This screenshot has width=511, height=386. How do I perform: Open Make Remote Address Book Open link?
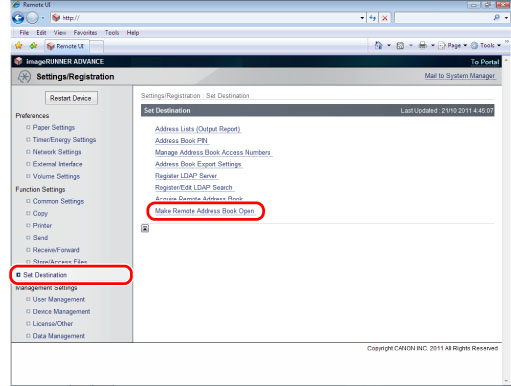coord(205,211)
